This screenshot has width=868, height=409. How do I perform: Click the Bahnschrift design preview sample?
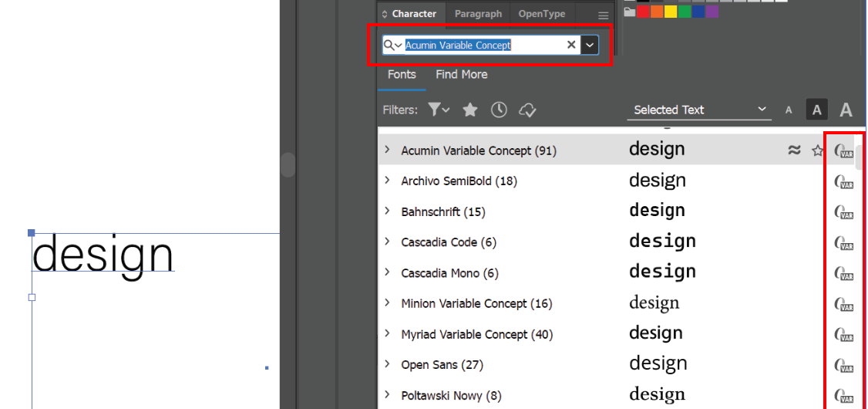pyautogui.click(x=657, y=211)
